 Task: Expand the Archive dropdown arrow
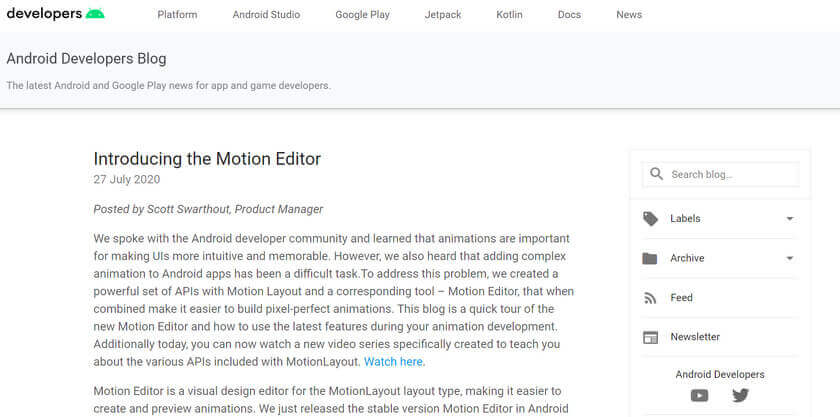(x=789, y=258)
